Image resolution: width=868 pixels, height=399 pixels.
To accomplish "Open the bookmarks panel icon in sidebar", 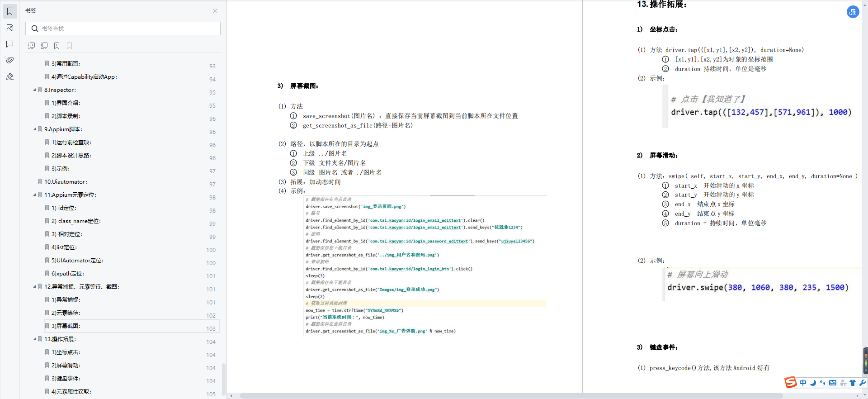I will point(10,11).
